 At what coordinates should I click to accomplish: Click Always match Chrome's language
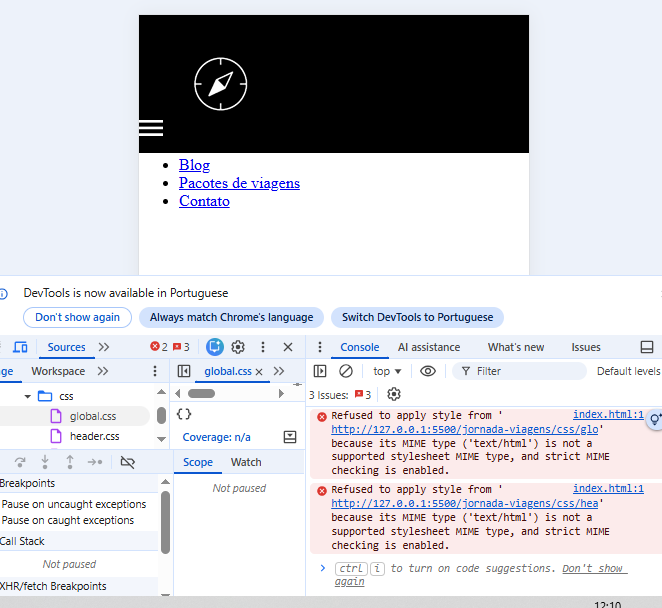click(x=231, y=318)
